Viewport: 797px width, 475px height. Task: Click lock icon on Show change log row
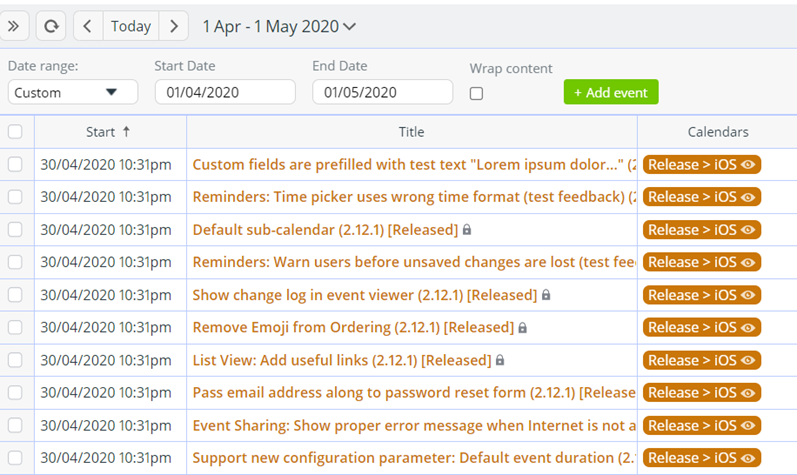[546, 295]
